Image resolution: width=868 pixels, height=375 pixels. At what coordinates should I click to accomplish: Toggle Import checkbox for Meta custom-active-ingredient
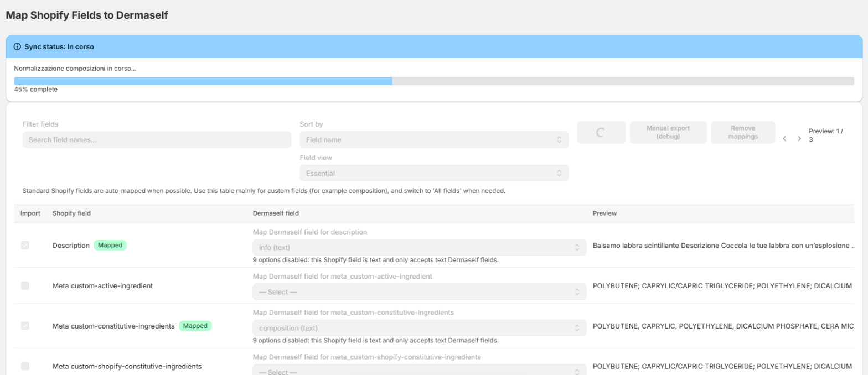pyautogui.click(x=25, y=285)
